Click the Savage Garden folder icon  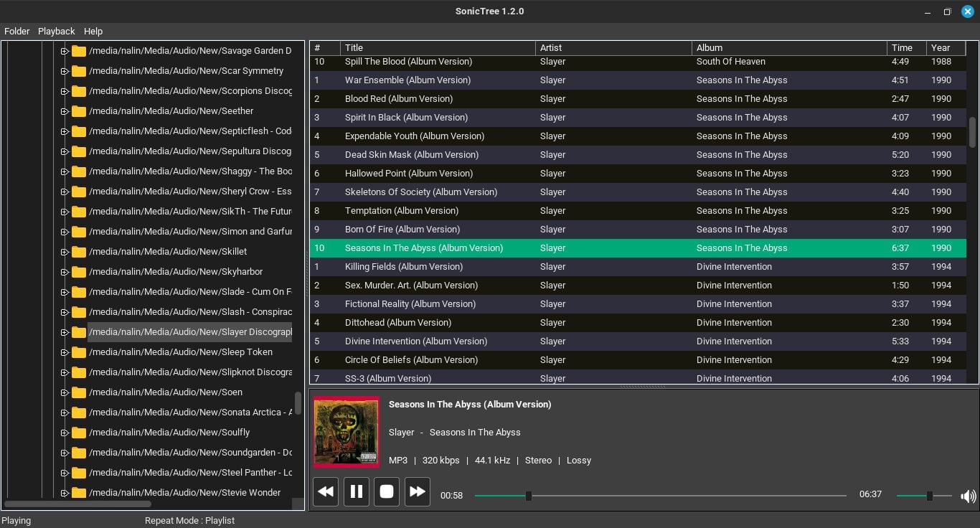point(79,51)
